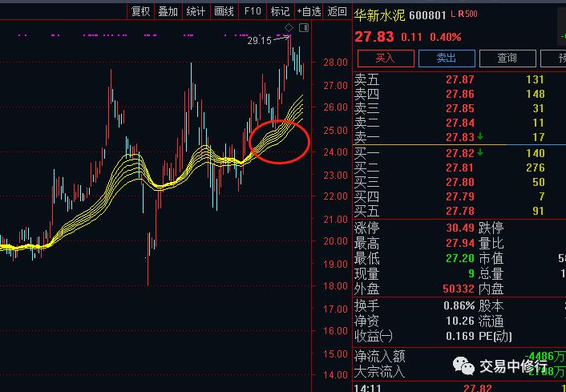Click the 20.00 price axis label

(x=335, y=240)
